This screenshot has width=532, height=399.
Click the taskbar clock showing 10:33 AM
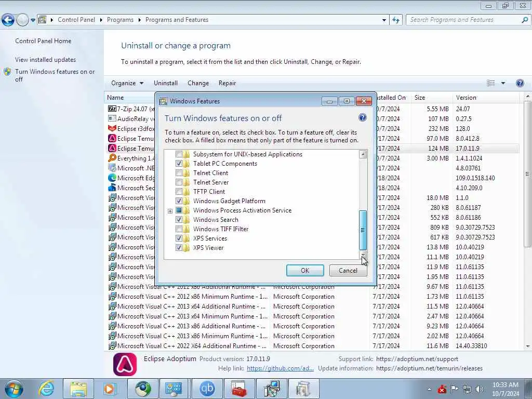click(x=505, y=389)
